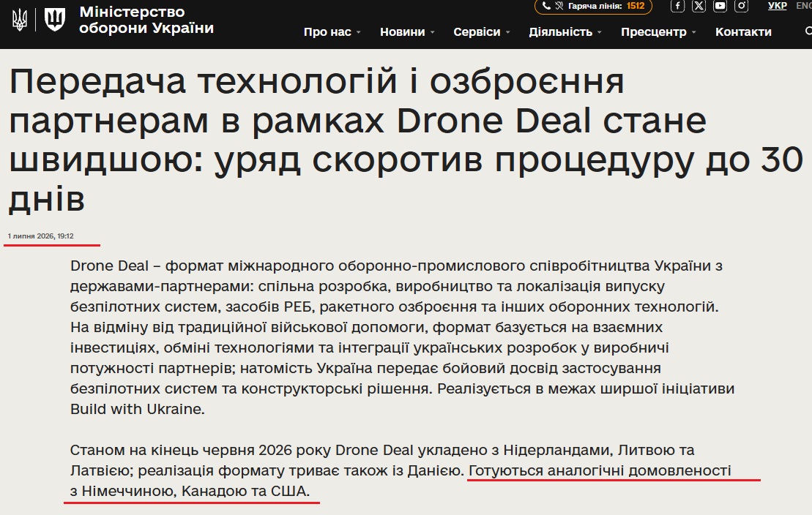This screenshot has width=812, height=515.
Task: Click the Ministry of Defence shield emblem
Action: point(55,20)
